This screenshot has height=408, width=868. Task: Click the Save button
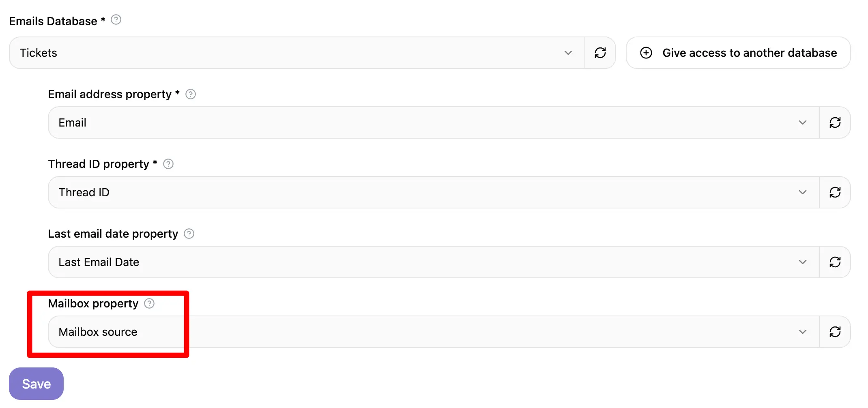coord(36,383)
